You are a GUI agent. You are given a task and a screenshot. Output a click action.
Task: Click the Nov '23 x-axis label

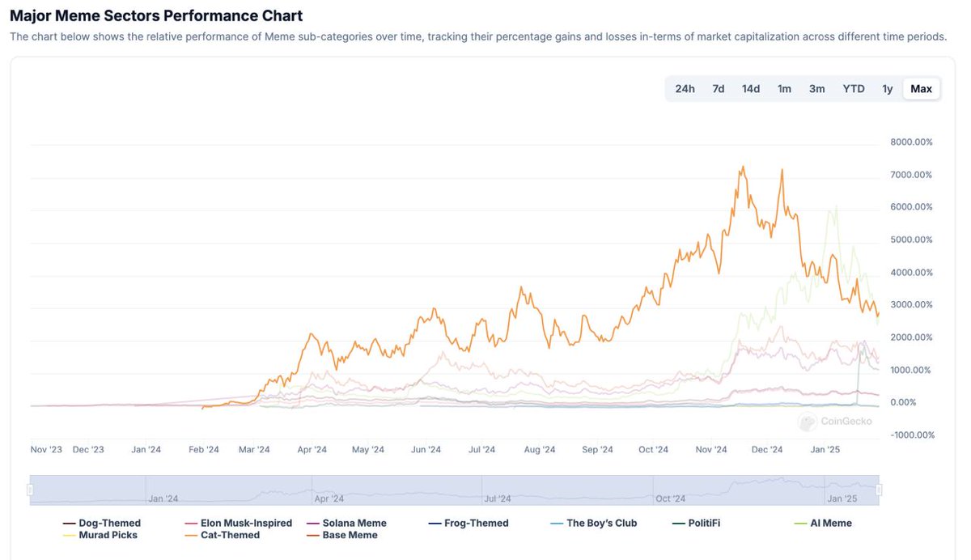(46, 449)
